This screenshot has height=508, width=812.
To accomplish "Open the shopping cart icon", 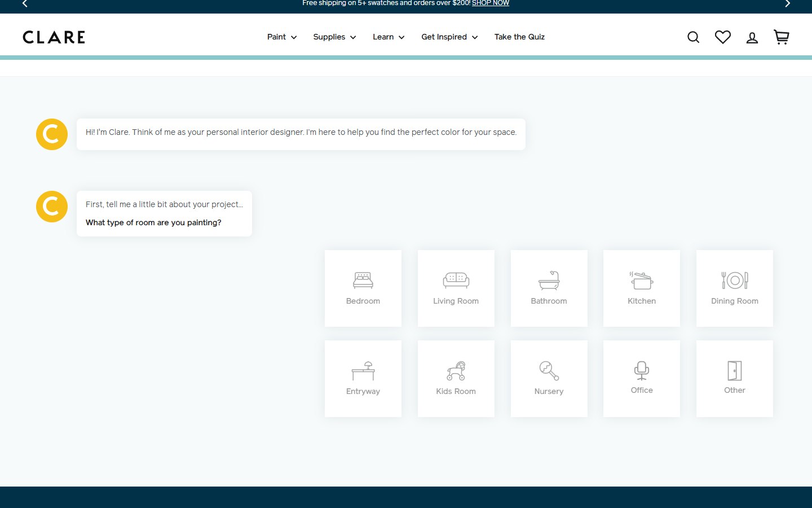I will tap(781, 37).
